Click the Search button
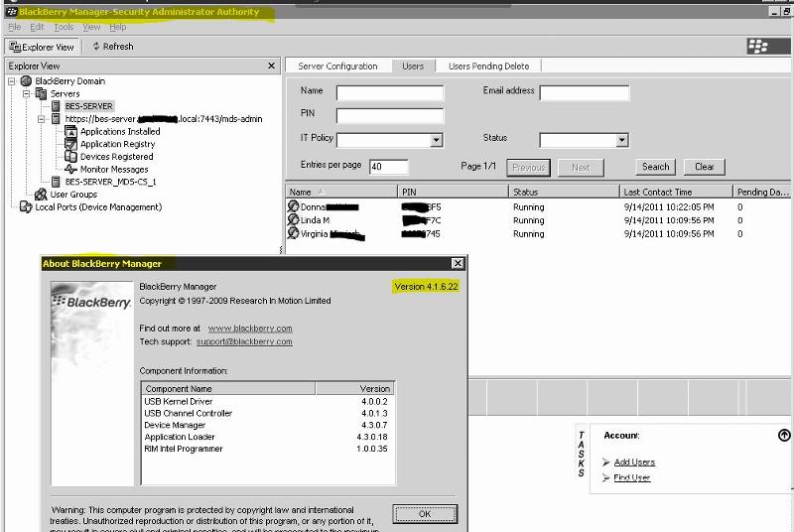The width and height of the screenshot is (794, 532). click(x=656, y=167)
